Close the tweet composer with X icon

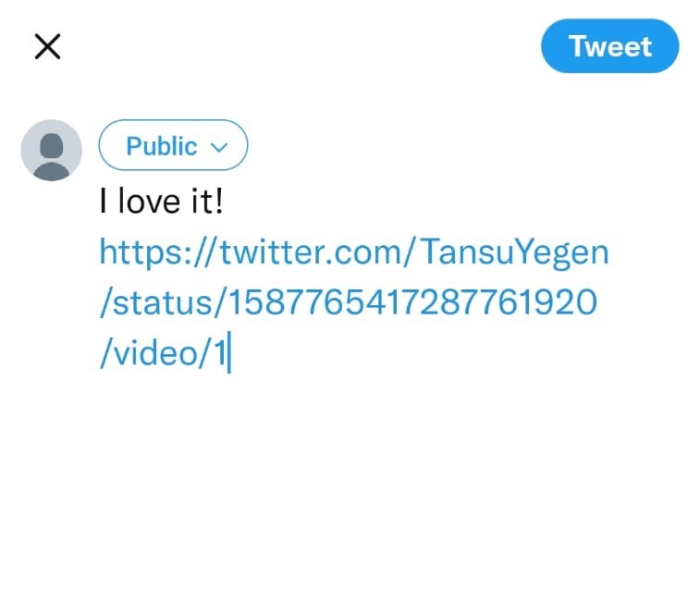[47, 46]
